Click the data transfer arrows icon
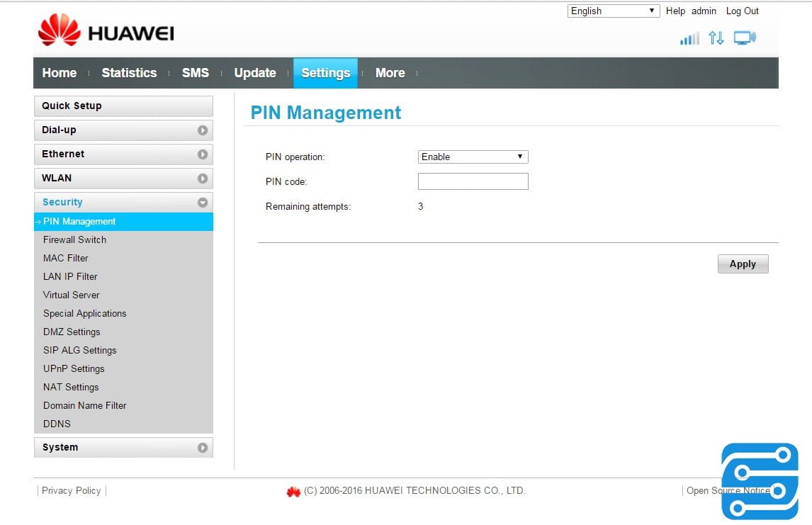The height and width of the screenshot is (525, 812). [x=716, y=38]
